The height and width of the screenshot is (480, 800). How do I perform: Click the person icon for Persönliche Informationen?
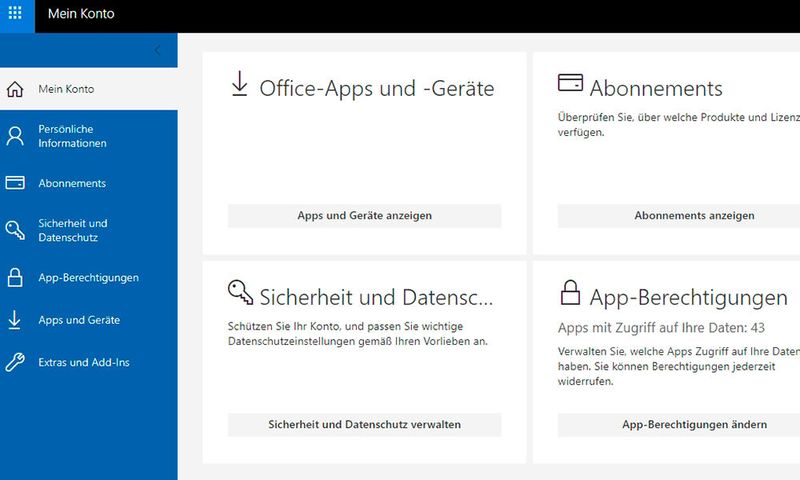point(15,136)
